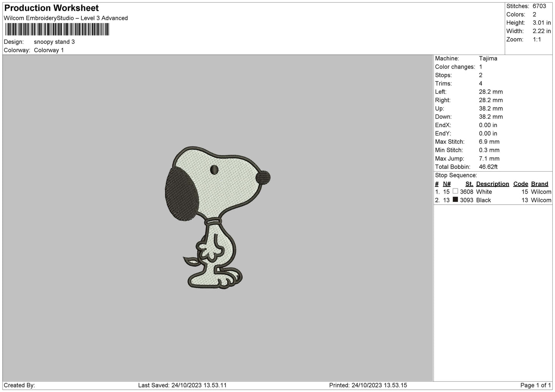Click the width value '2.22 in'
Screen dimensions: 555x392
coord(542,31)
